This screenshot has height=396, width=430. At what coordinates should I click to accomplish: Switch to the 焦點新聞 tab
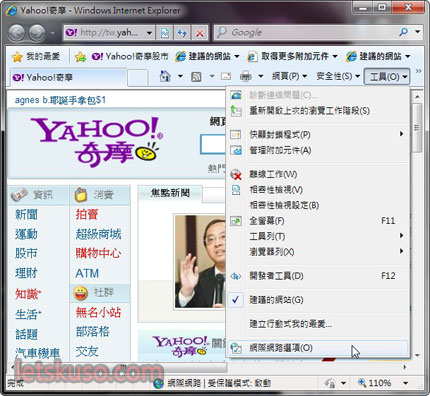tap(170, 193)
